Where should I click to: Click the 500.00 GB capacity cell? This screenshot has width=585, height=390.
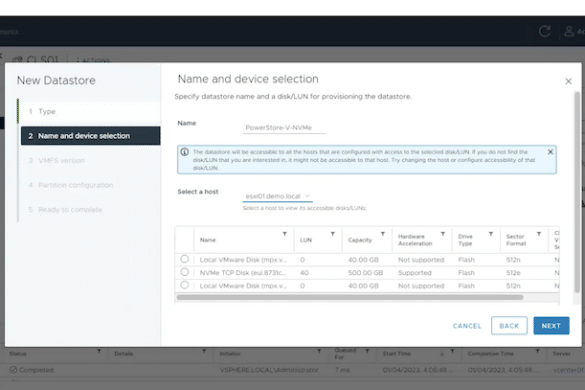365,273
